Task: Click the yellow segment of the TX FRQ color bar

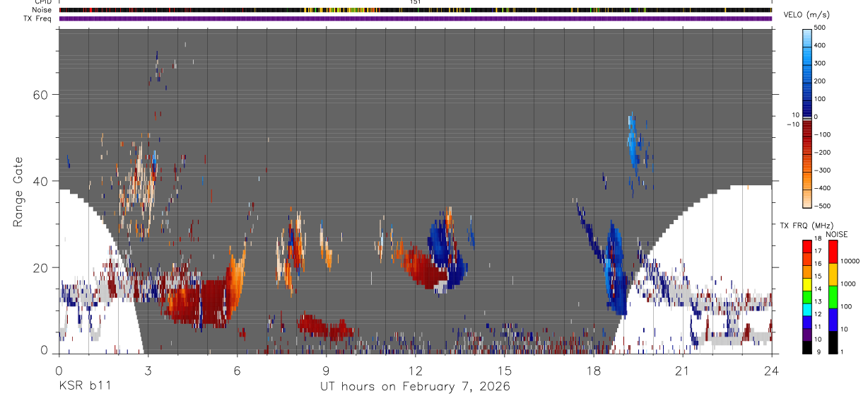Action: 807,284
